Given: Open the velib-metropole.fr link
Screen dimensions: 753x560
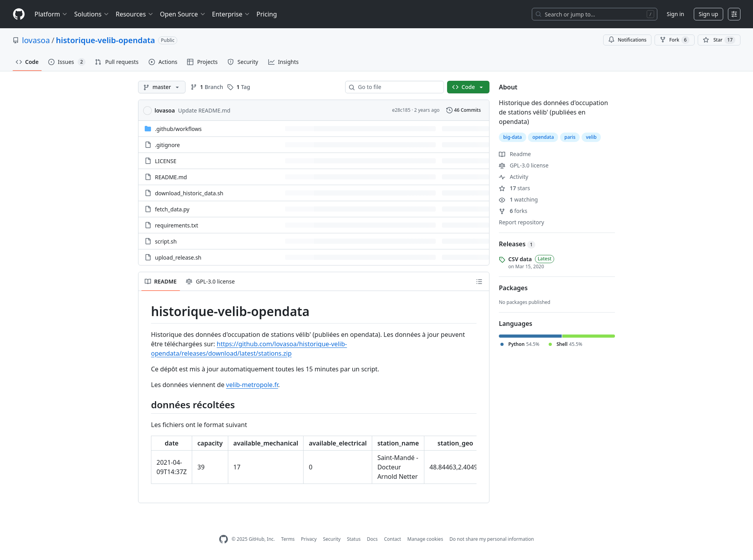Looking at the screenshot, I should 252,385.
